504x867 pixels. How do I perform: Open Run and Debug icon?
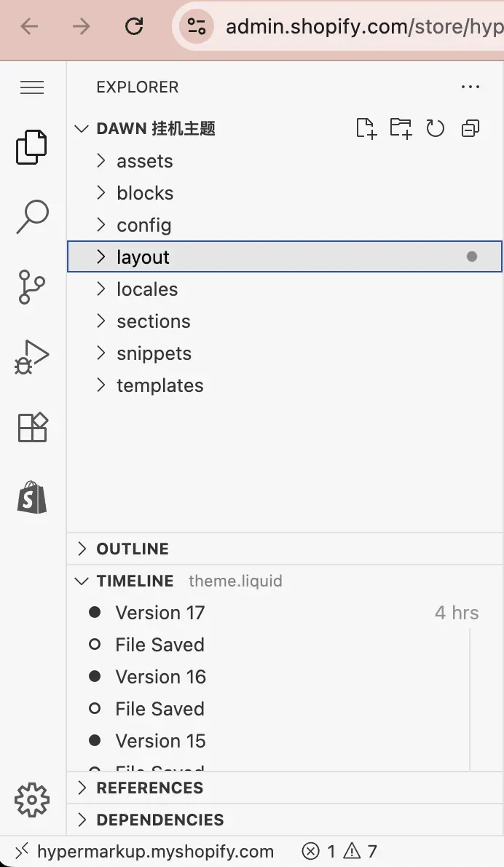pyautogui.click(x=31, y=357)
